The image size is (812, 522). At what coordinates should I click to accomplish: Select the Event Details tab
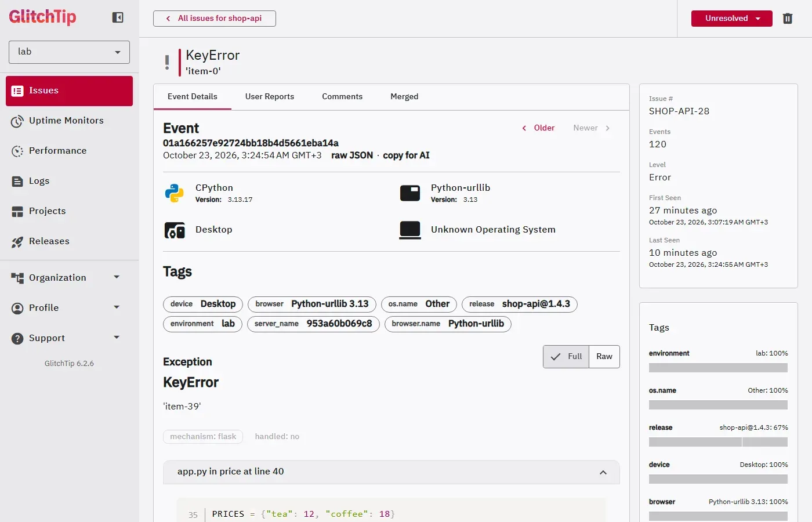coord(193,97)
